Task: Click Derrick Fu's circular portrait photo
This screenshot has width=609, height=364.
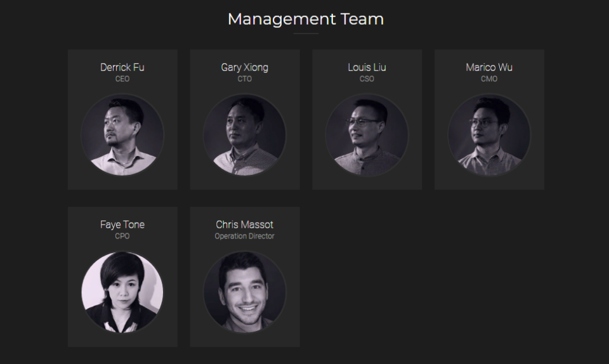Action: pos(122,135)
